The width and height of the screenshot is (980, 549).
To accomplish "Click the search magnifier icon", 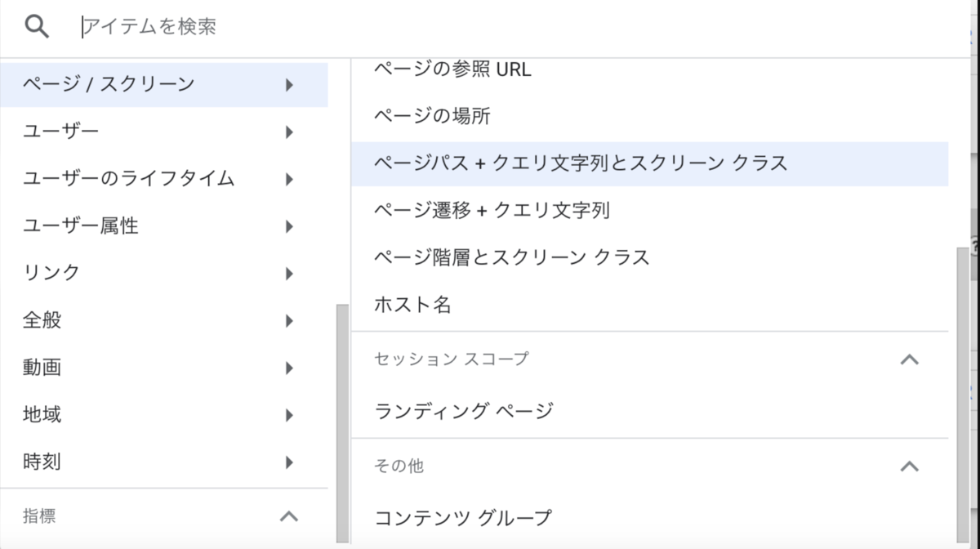I will pyautogui.click(x=37, y=27).
